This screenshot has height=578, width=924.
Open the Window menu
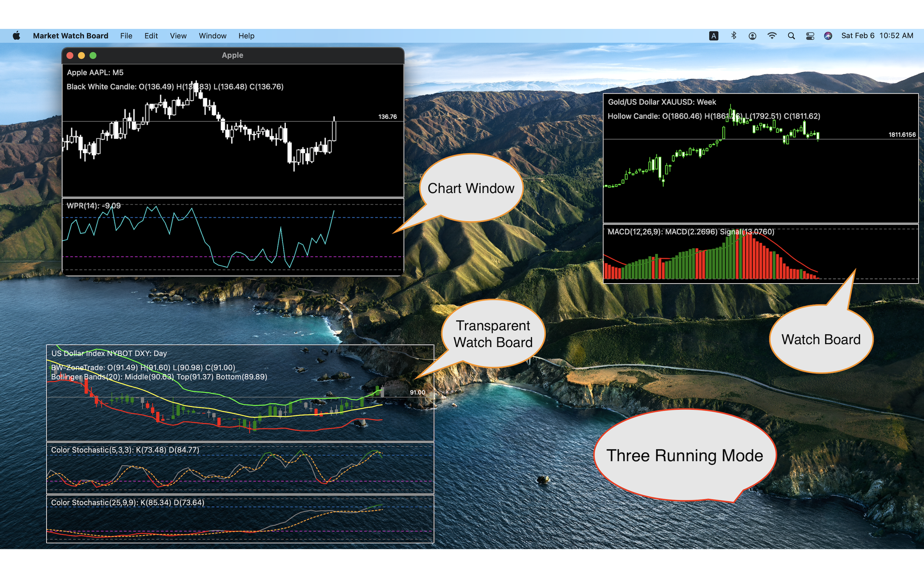click(212, 36)
